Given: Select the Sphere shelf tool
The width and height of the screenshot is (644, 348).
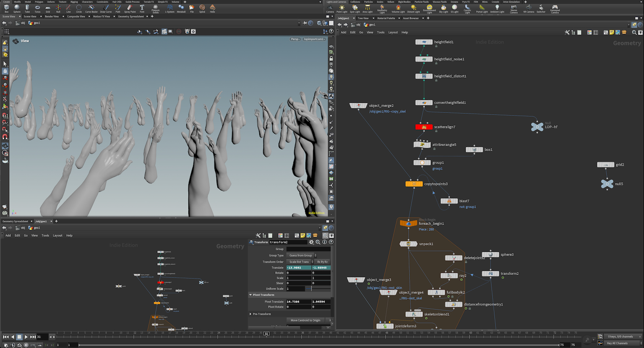Looking at the screenshot, I should (17, 8).
